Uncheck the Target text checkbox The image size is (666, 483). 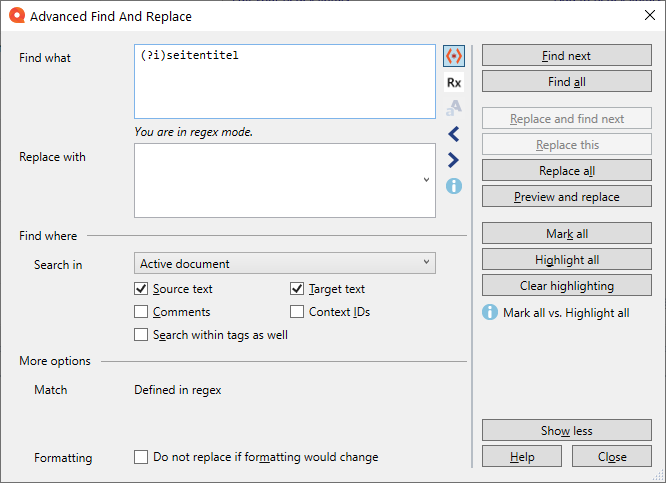coord(297,289)
